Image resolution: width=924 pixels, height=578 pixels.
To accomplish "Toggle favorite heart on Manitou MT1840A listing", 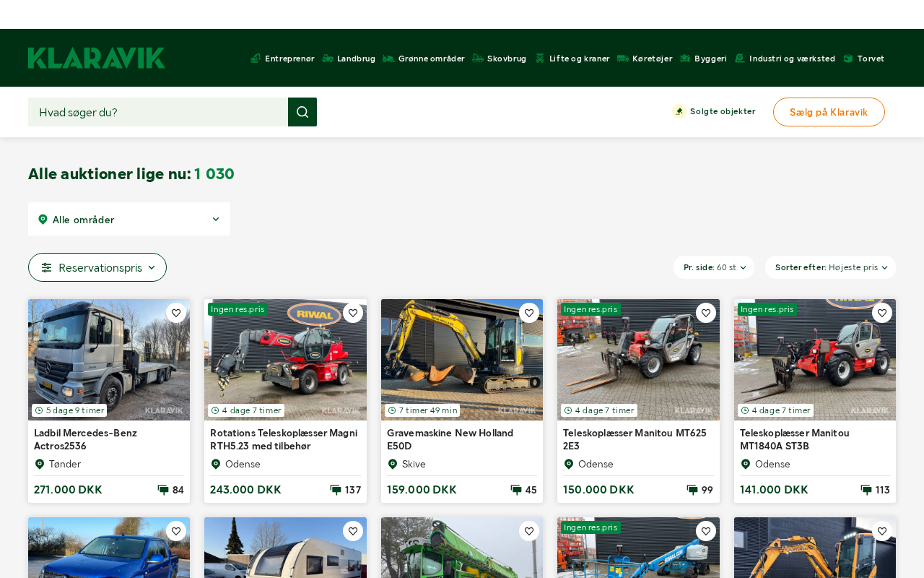I will coord(882,313).
